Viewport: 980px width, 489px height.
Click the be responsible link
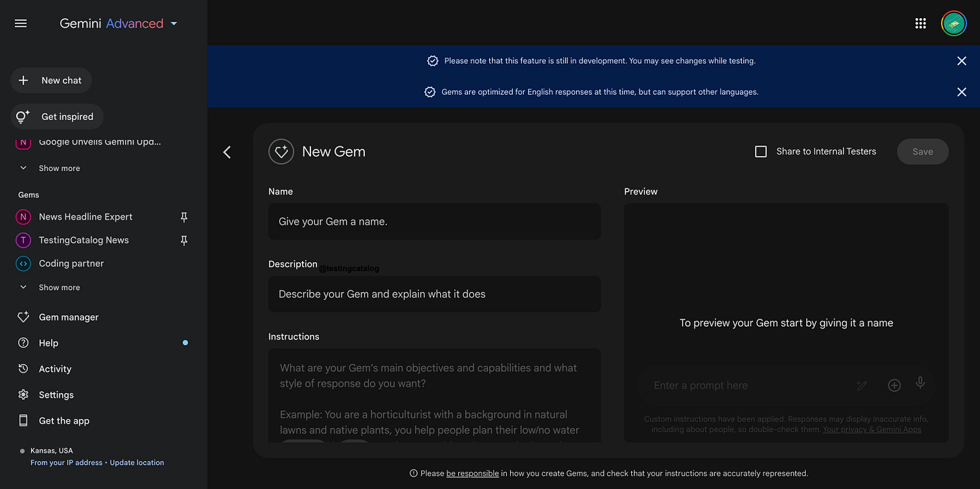pos(473,474)
